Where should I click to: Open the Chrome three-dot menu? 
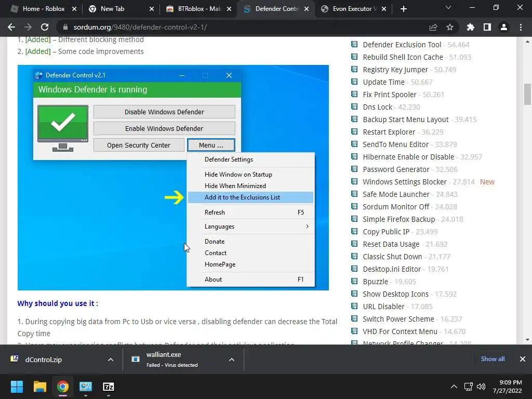tap(521, 27)
